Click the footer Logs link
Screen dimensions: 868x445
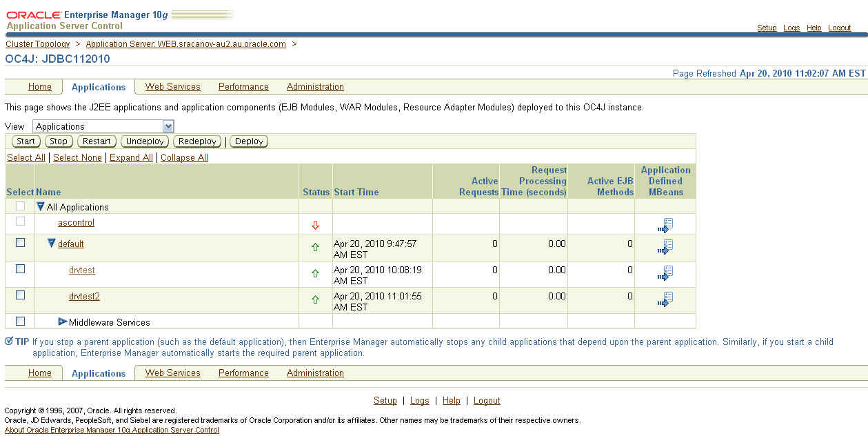click(x=420, y=400)
